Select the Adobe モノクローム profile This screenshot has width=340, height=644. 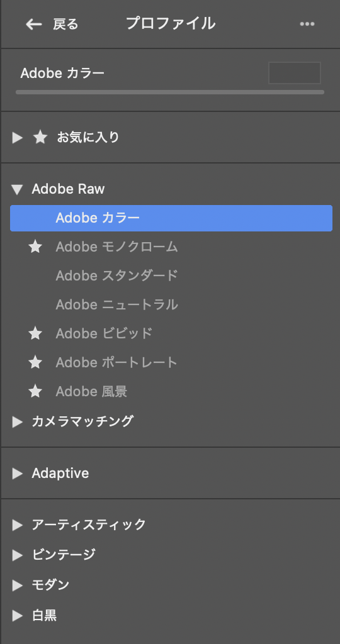116,247
